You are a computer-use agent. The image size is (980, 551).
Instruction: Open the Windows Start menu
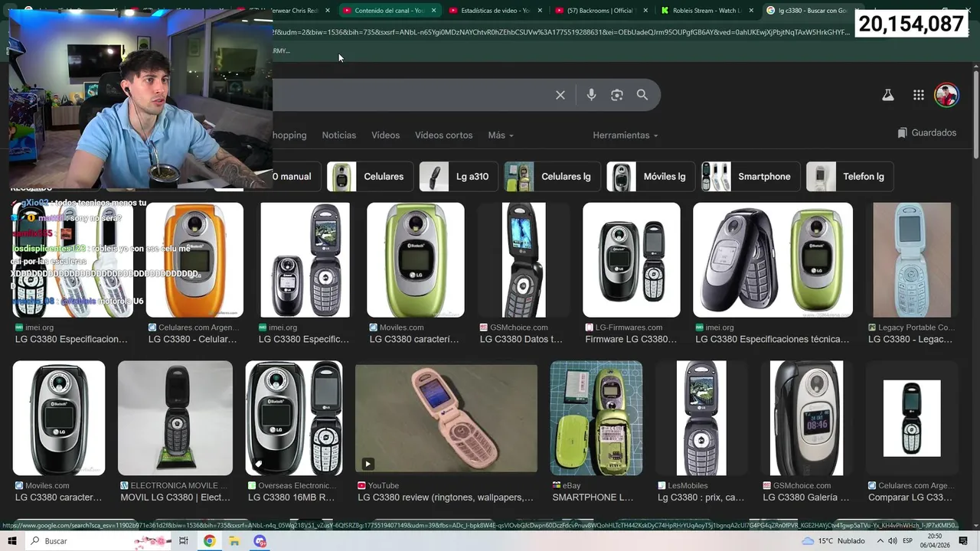[13, 541]
